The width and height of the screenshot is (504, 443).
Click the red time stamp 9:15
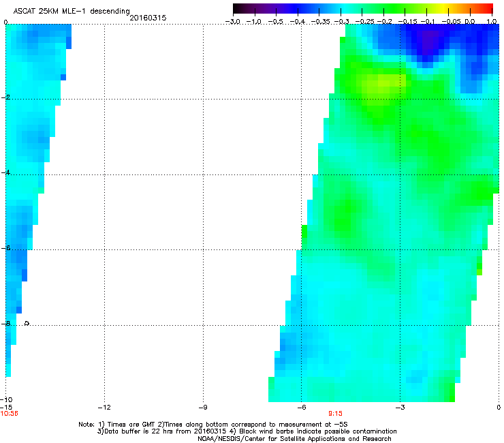click(335, 414)
